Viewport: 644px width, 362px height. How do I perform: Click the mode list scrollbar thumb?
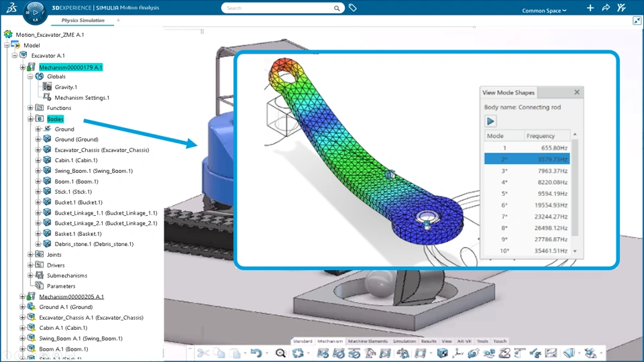[575, 188]
